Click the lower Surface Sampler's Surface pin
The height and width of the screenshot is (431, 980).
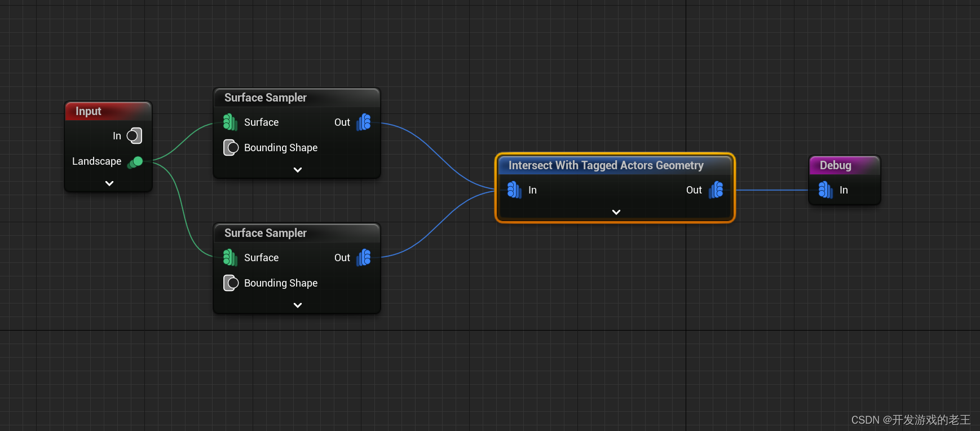(230, 257)
